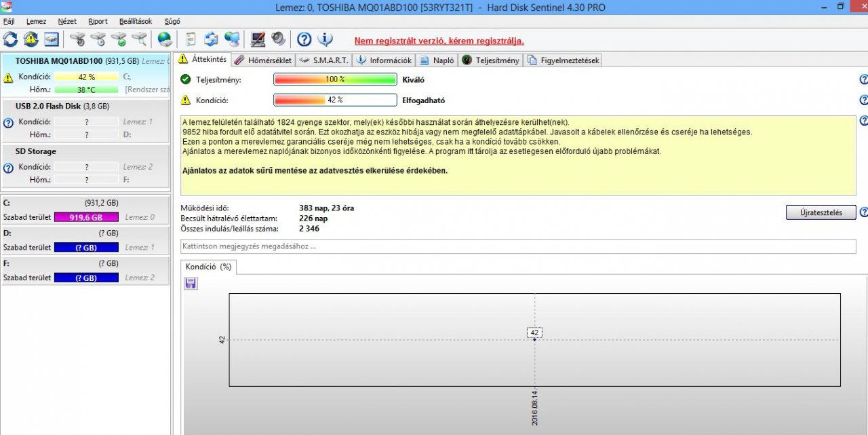Image resolution: width=868 pixels, height=435 pixels.
Task: Click the D: drive free space bar
Action: [x=86, y=248]
